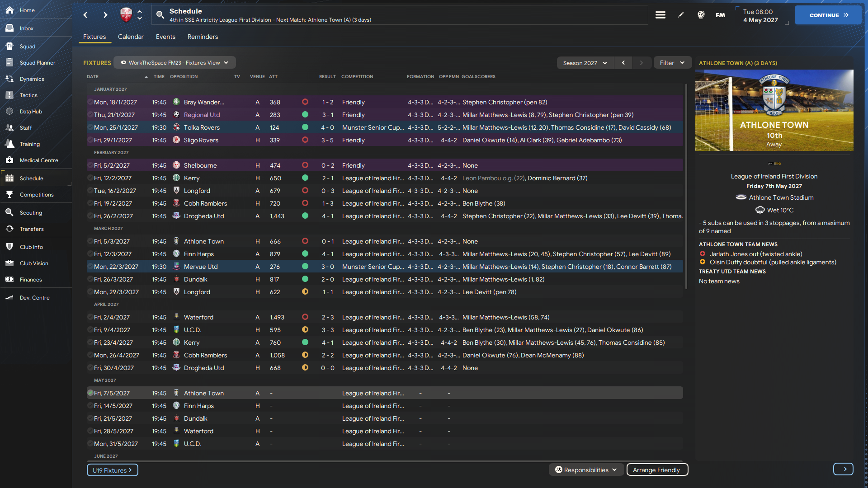Switch to the Reminders tab

(x=203, y=37)
